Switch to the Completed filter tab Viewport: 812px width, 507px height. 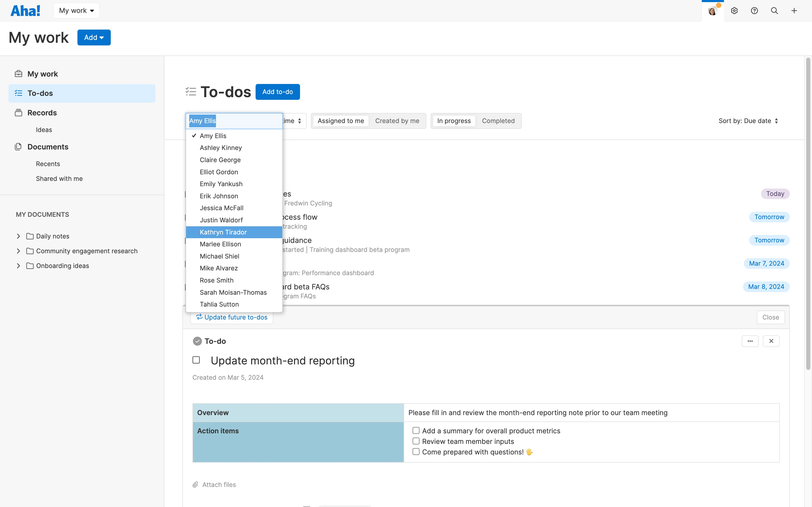click(498, 121)
